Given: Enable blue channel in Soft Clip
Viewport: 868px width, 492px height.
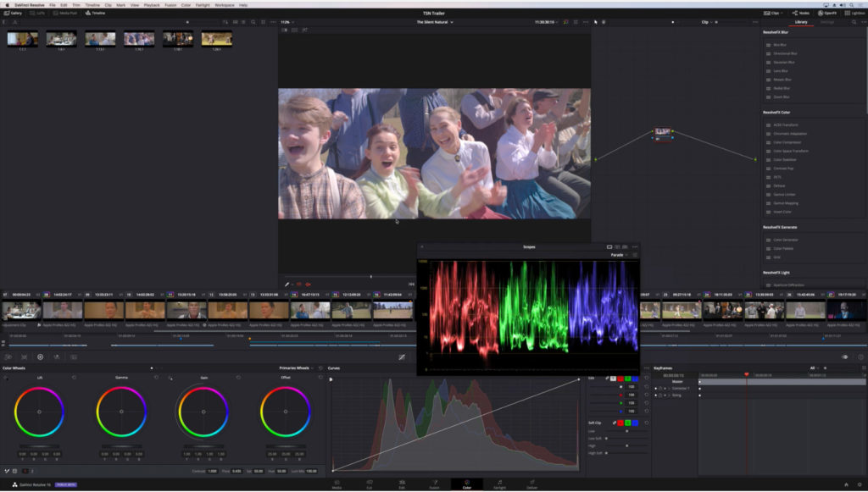Looking at the screenshot, I should click(x=635, y=423).
